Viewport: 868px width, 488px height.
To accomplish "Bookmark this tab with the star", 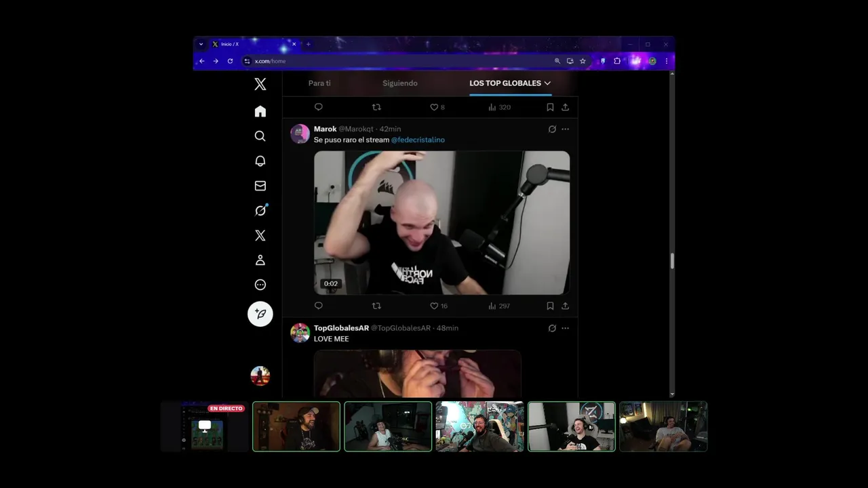I will [583, 61].
